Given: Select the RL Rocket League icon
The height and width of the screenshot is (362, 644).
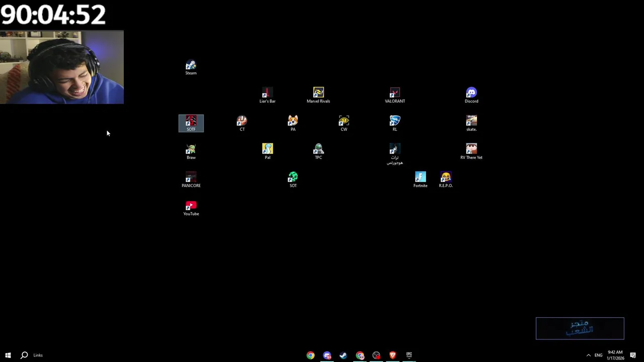Looking at the screenshot, I should pos(395,124).
